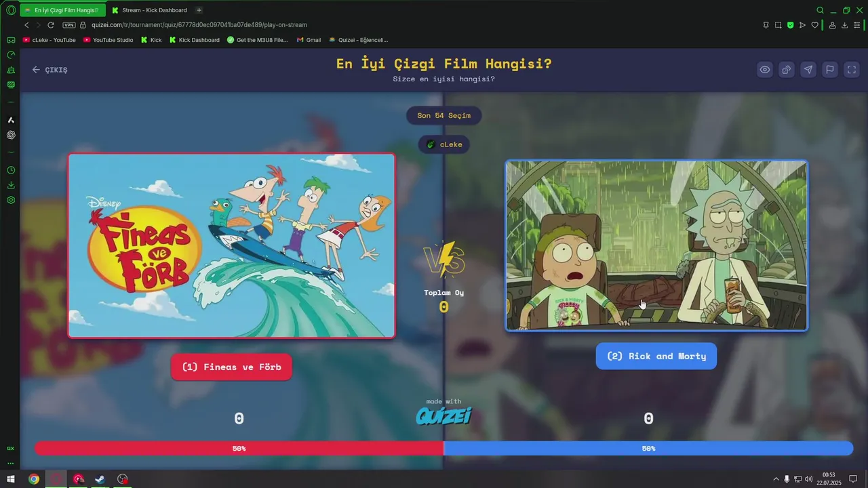The image size is (868, 488).
Task: Open Chrome from the Windows taskbar
Action: [34, 479]
